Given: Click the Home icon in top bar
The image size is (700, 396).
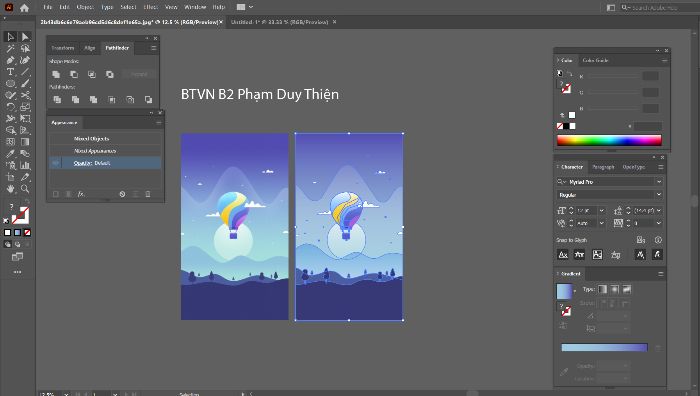Looking at the screenshot, I should (24, 8).
